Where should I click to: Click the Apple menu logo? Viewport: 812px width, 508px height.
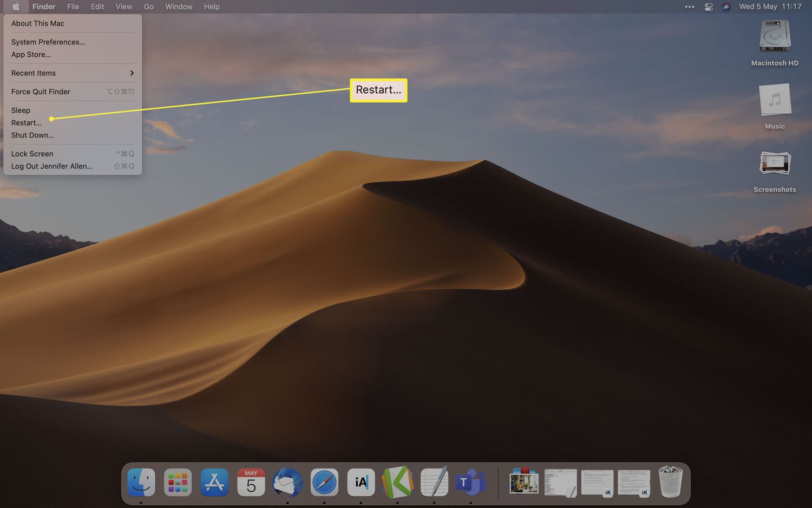(x=16, y=6)
